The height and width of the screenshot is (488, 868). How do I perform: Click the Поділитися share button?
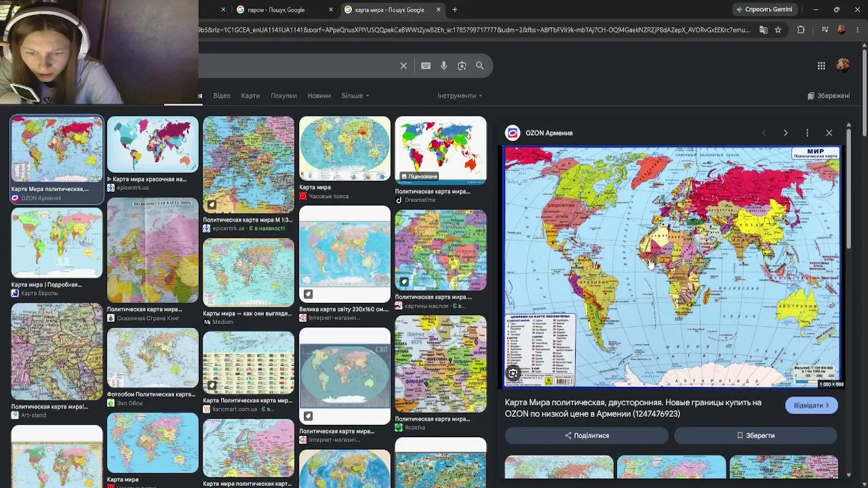coord(587,435)
